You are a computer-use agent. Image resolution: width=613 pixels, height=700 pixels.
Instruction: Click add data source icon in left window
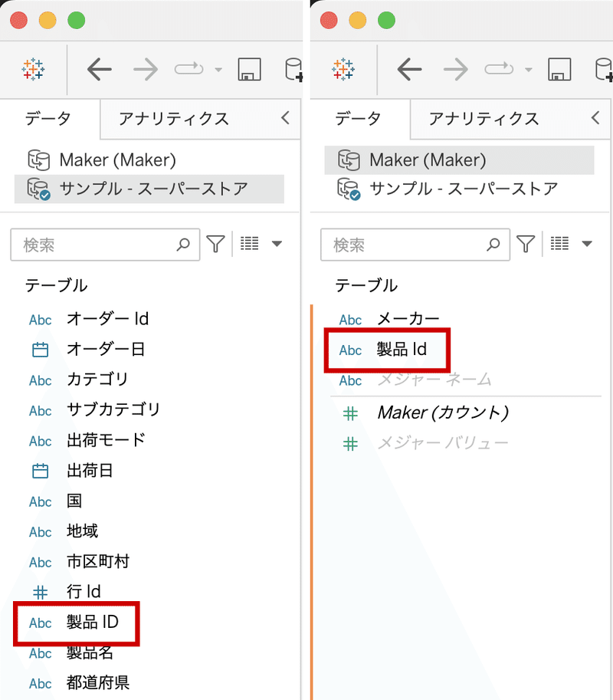tap(294, 70)
